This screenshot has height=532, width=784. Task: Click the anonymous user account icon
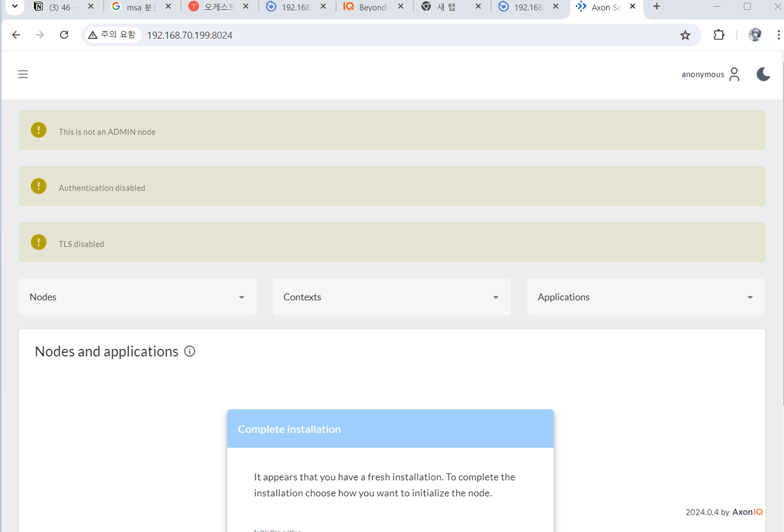(x=734, y=74)
